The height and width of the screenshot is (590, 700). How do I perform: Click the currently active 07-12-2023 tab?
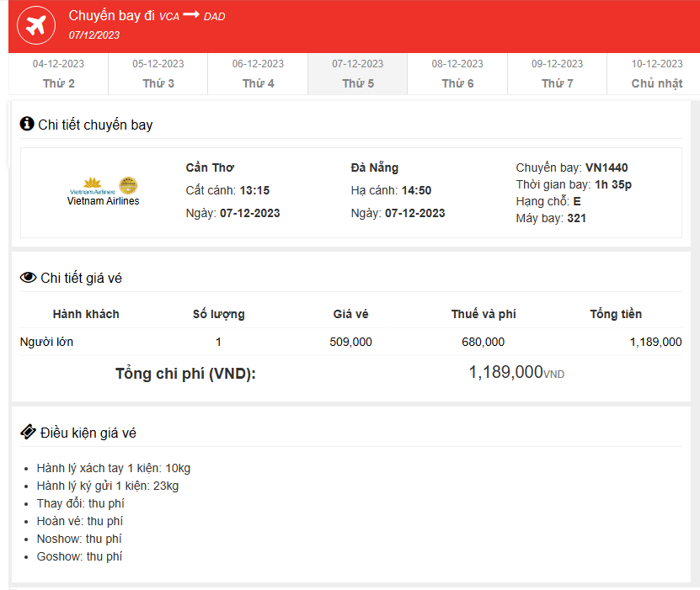tap(357, 72)
